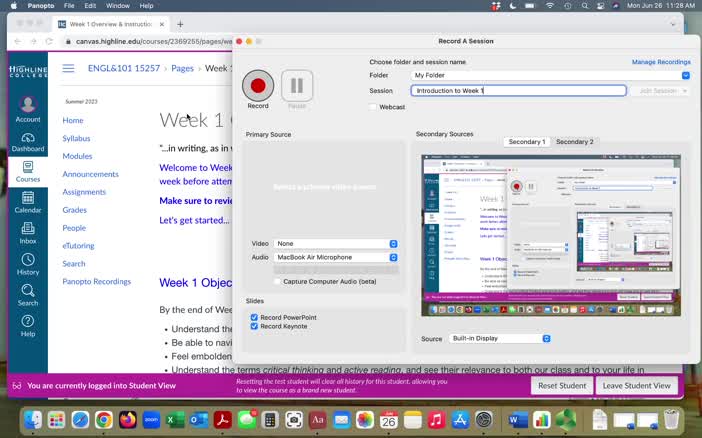Open the Source dropdown showing Built-in Display
The image size is (702, 438).
click(500, 339)
